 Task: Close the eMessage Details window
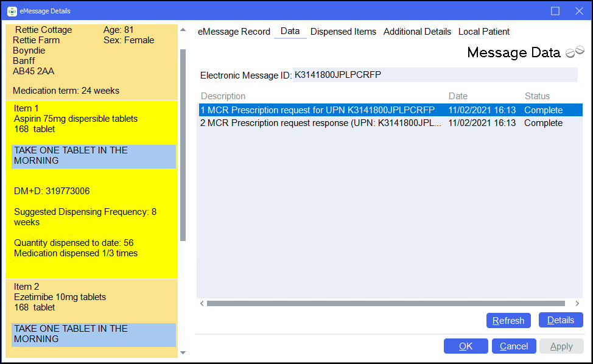[579, 11]
